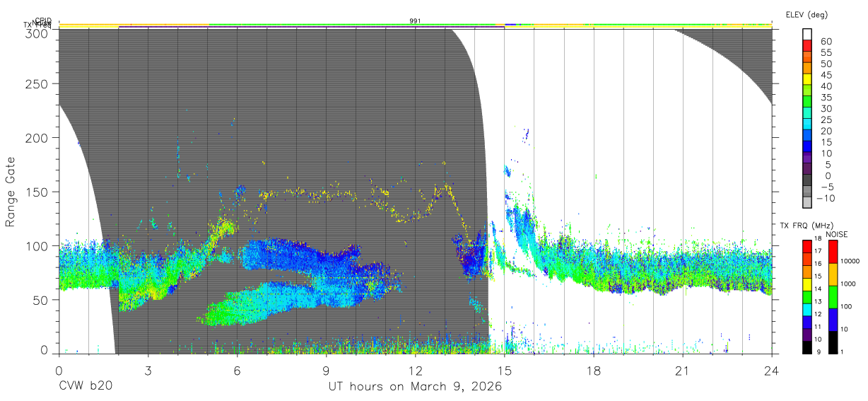Click the 'NOISE' legend title
The width and height of the screenshot is (868, 401).
tap(836, 234)
